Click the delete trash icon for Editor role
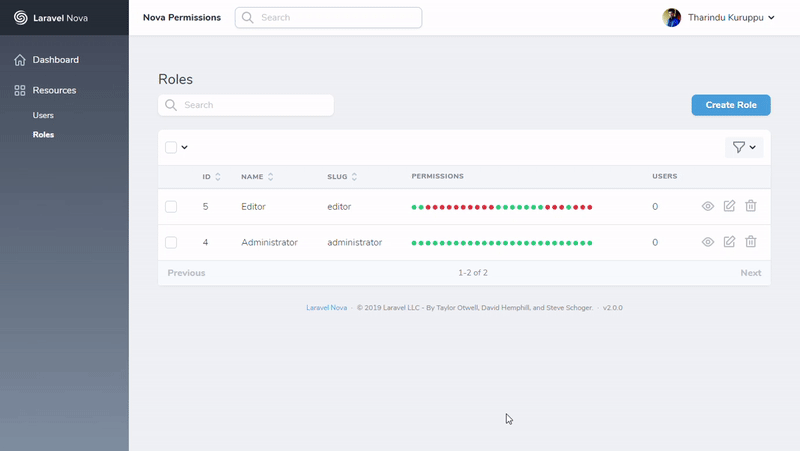The image size is (800, 451). pos(751,206)
